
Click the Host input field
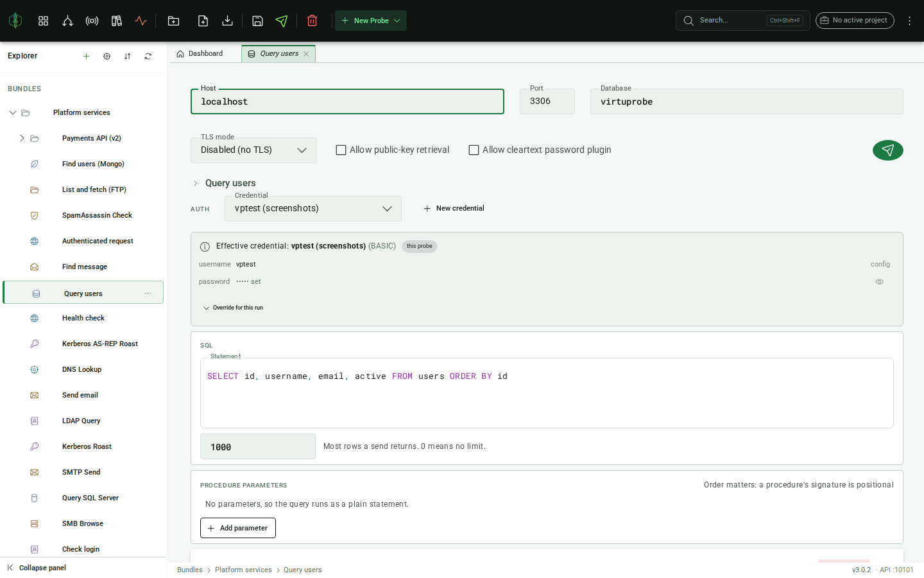(x=347, y=101)
